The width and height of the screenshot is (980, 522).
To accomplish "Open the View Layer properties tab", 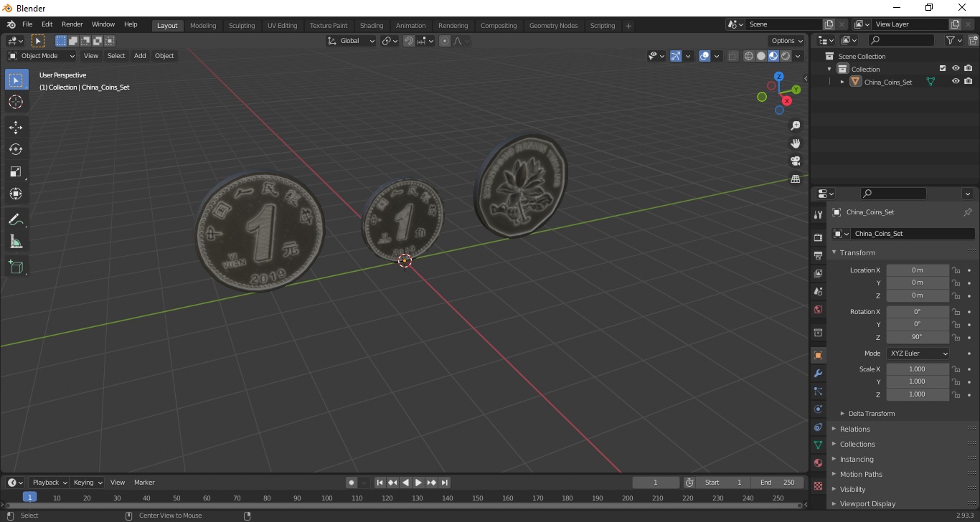I will coord(818,274).
